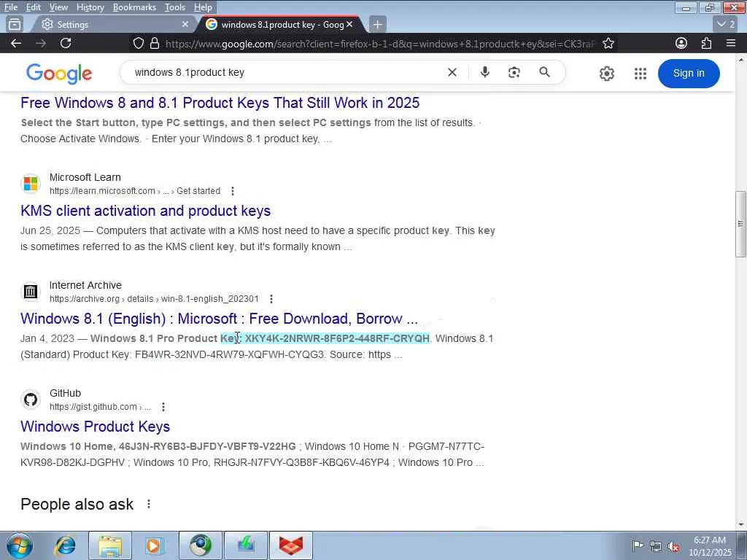Open the red fox taskbar app
Image resolution: width=747 pixels, height=560 pixels.
click(x=291, y=545)
